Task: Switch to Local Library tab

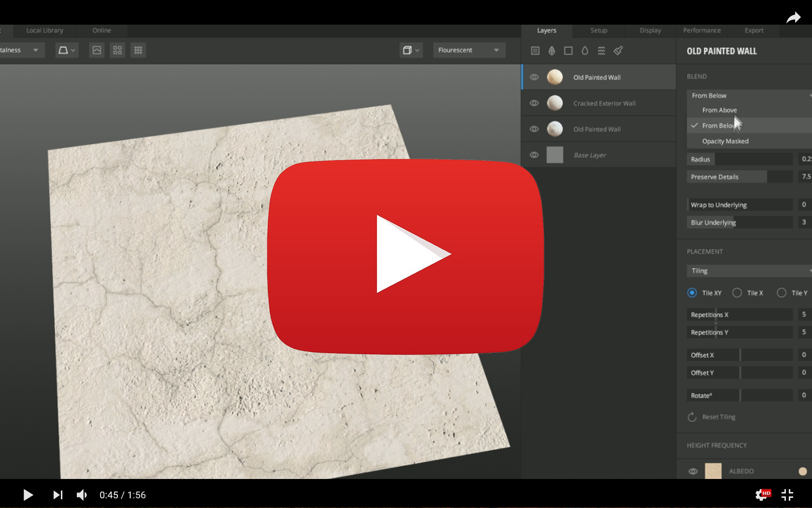Action: [x=44, y=30]
